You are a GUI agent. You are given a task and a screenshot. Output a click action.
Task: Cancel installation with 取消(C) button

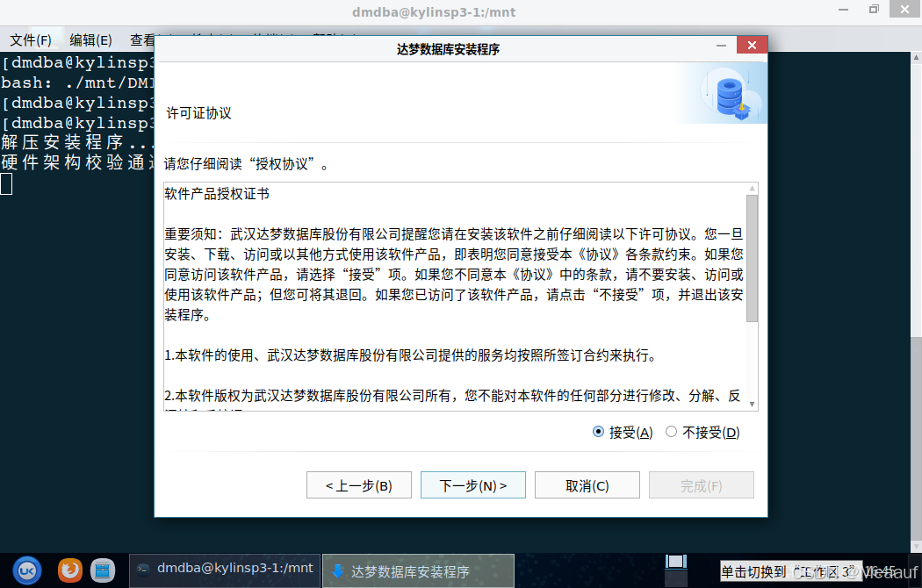point(587,485)
